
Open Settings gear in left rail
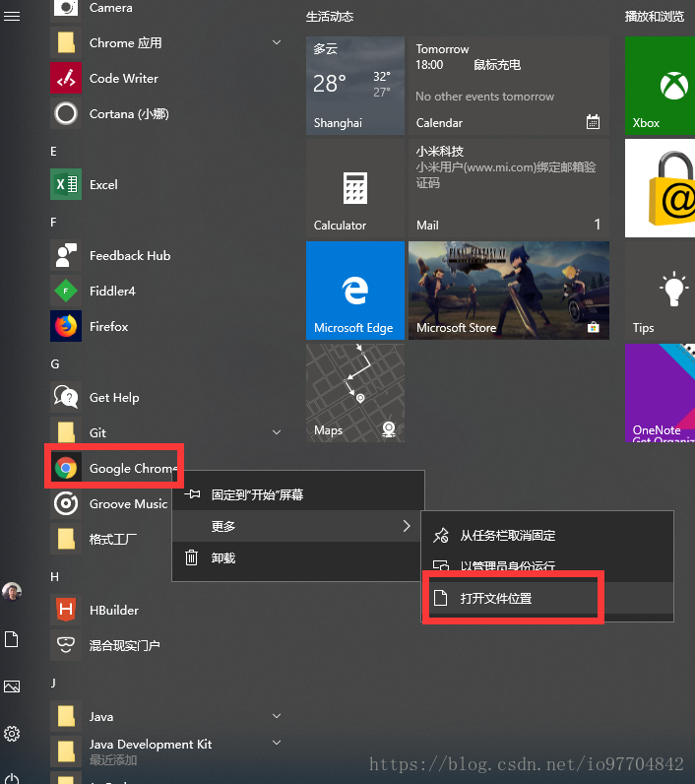click(12, 734)
